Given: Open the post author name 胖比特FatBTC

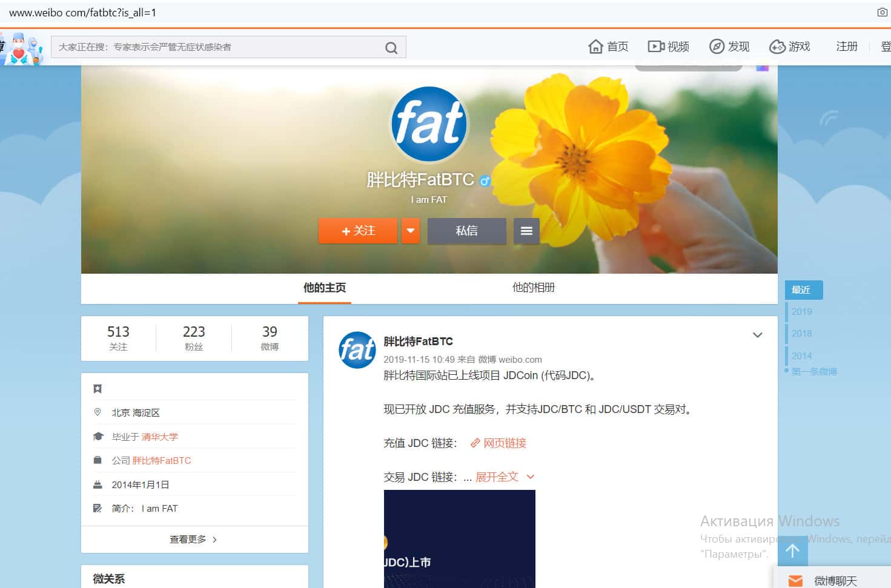Looking at the screenshot, I should pyautogui.click(x=418, y=341).
